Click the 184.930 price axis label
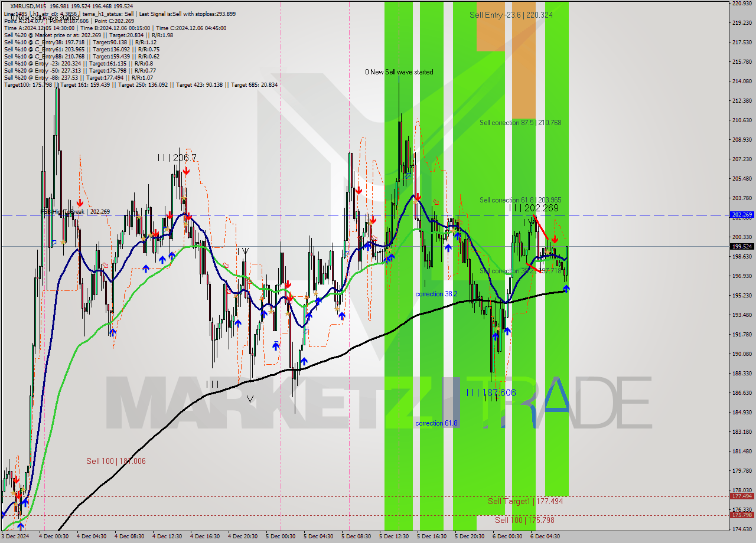 coord(742,412)
